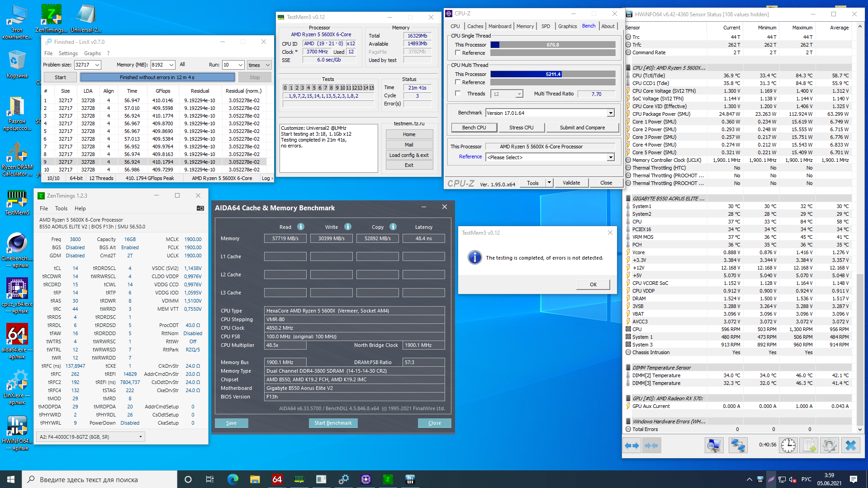Open the aida64.exe desktop shortcut
The width and height of the screenshot is (868, 488).
click(17, 341)
